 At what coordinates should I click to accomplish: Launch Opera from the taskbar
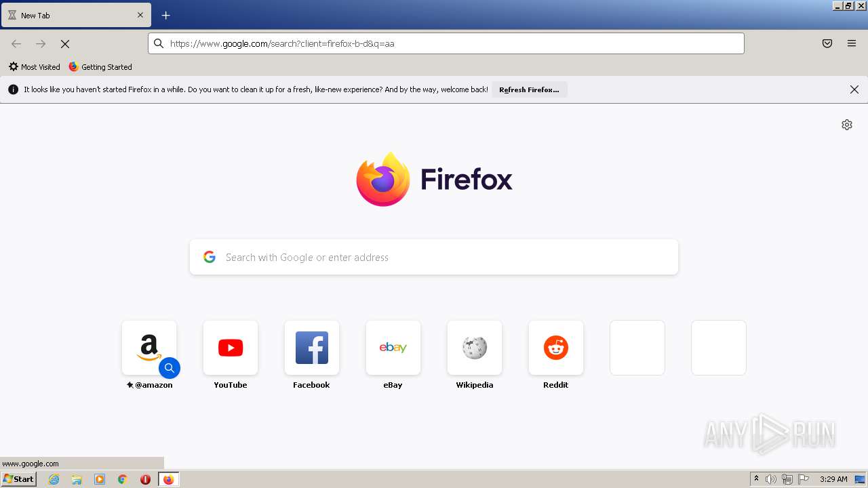point(145,479)
